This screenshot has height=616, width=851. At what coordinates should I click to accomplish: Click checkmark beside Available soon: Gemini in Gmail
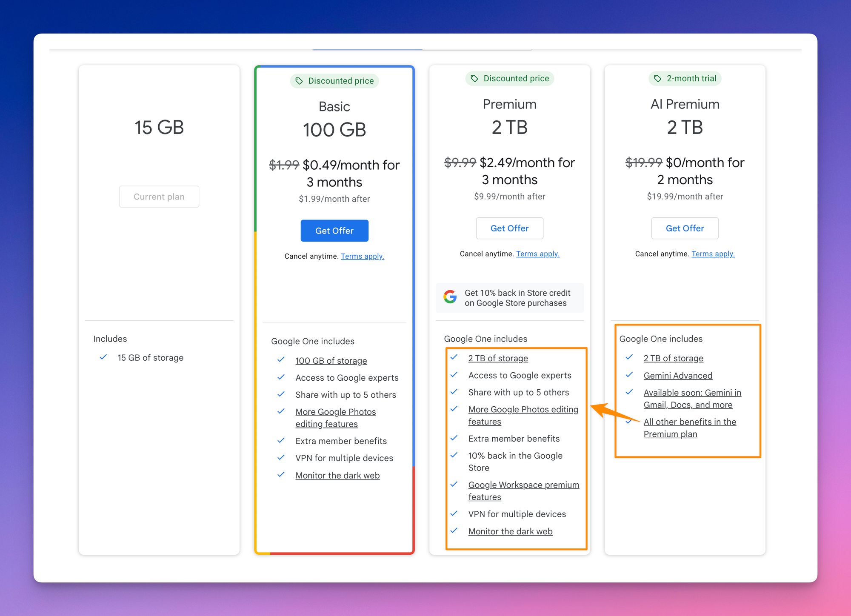(x=629, y=391)
